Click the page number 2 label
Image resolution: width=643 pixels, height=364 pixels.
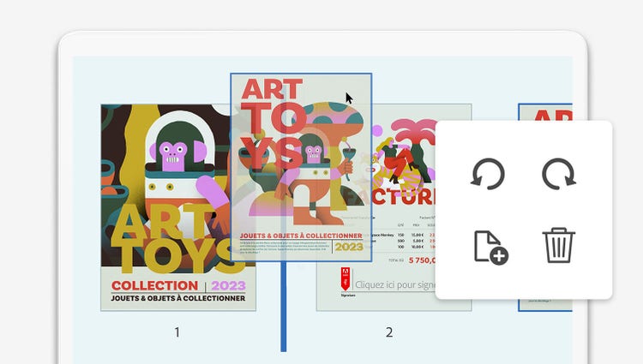point(389,332)
